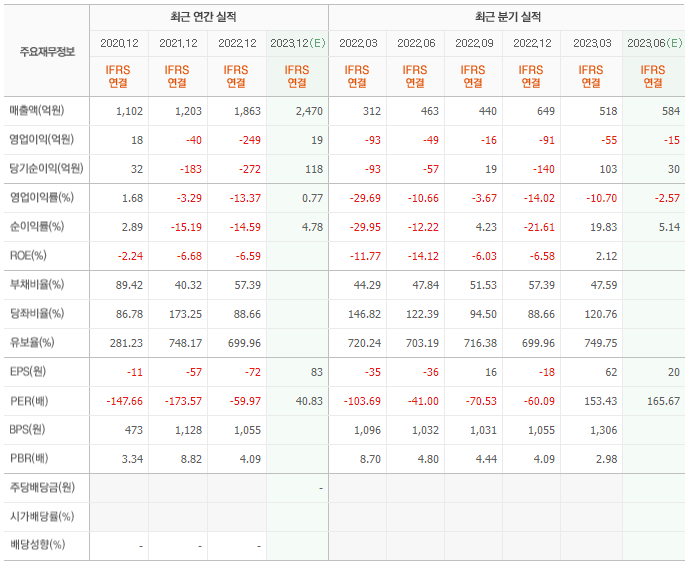Click the 1,863 revenue value
Screen dimensions: 689x565
pos(247,111)
